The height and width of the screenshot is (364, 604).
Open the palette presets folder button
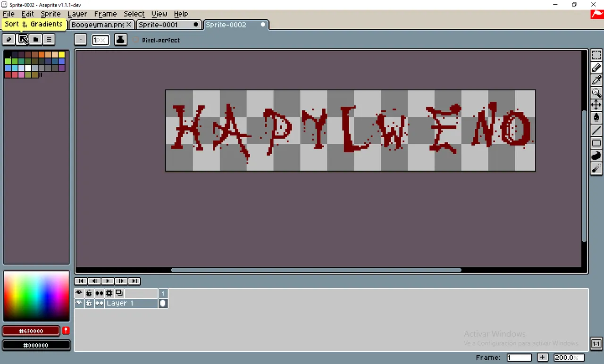[36, 40]
